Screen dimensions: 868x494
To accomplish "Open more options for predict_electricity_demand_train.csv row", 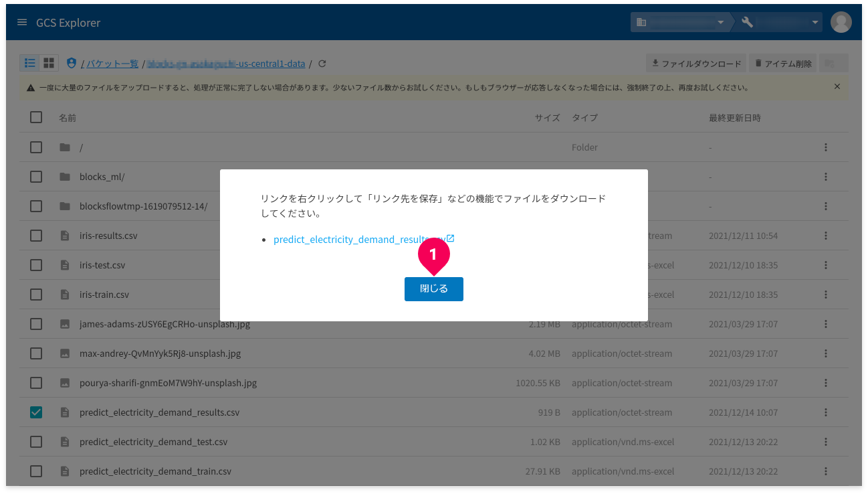I will tap(826, 471).
